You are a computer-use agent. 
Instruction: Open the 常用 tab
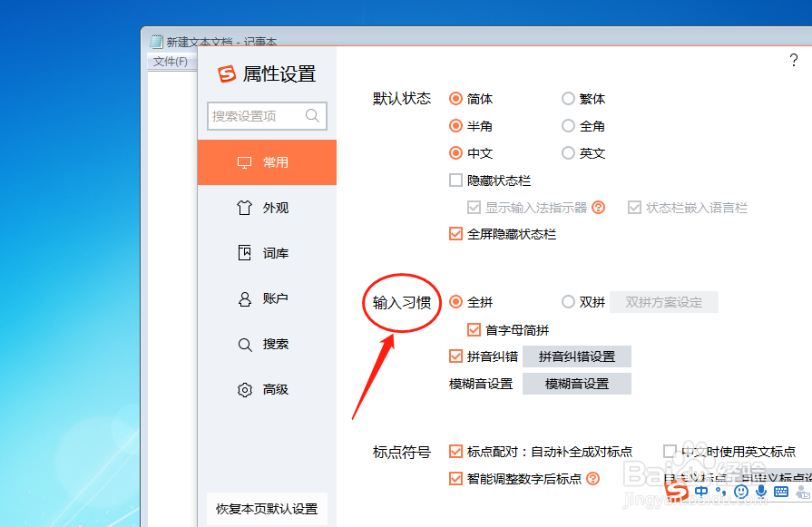[267, 162]
